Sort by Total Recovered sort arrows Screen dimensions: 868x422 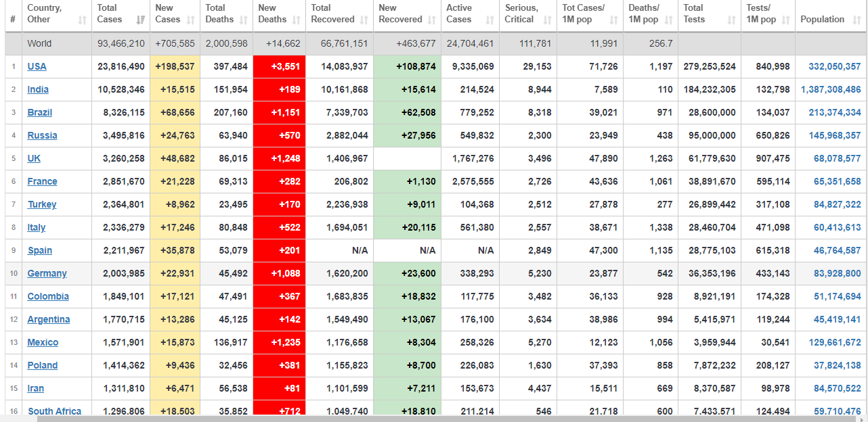point(364,20)
